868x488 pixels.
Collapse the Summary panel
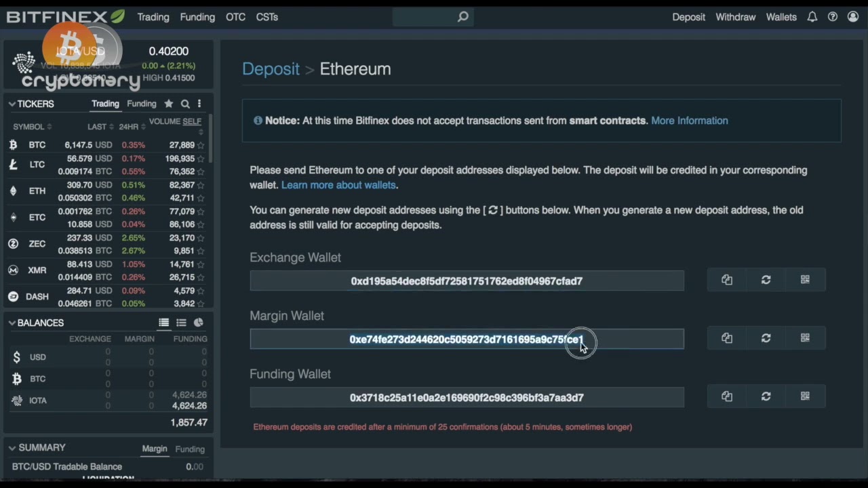[12, 447]
